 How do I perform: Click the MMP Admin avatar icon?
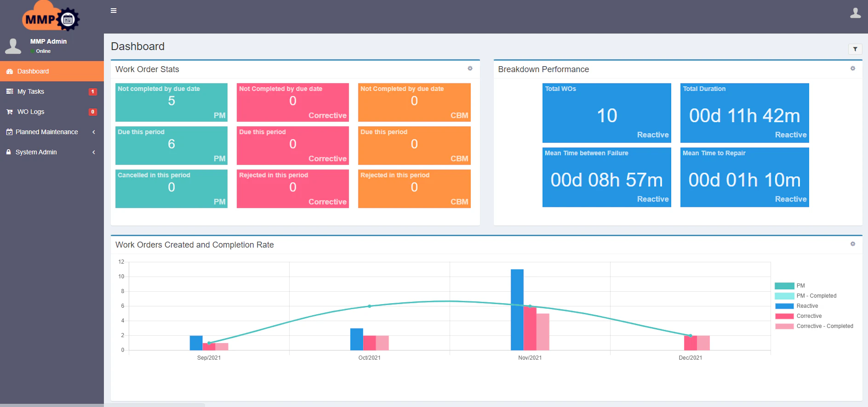[13, 46]
